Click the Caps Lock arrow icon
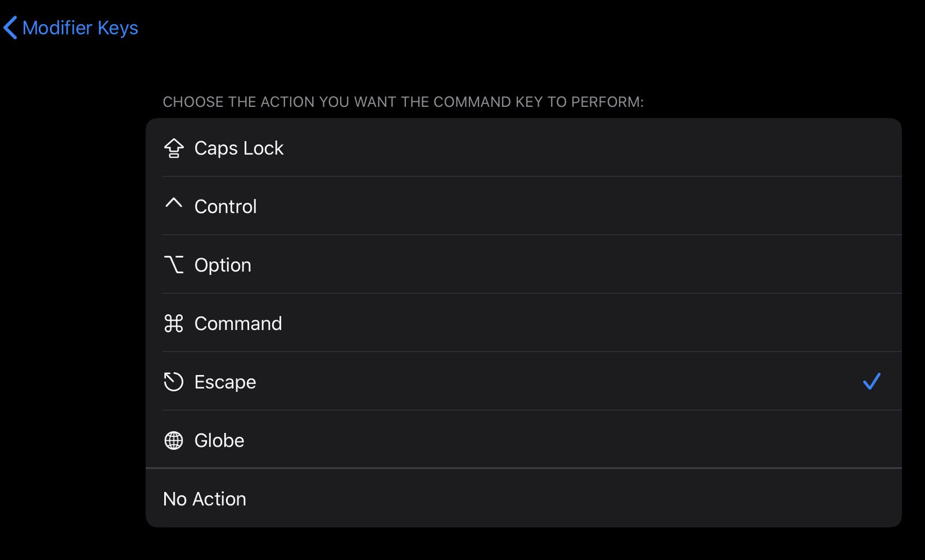This screenshot has height=560, width=925. pos(173,148)
